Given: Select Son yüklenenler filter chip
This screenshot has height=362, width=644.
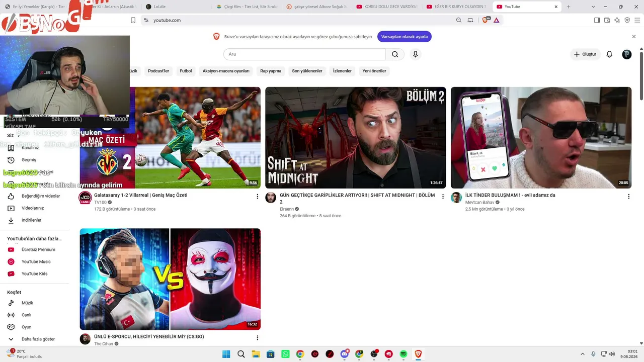Looking at the screenshot, I should click(307, 71).
